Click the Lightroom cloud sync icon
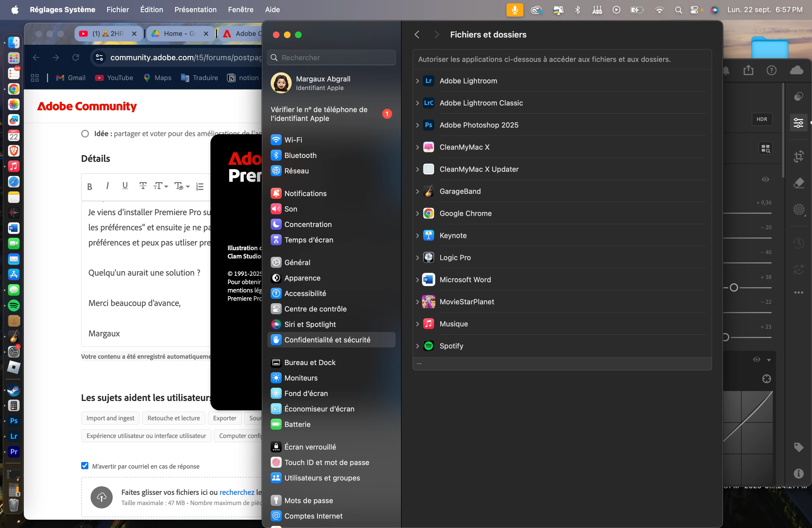This screenshot has width=812, height=528. [796, 70]
